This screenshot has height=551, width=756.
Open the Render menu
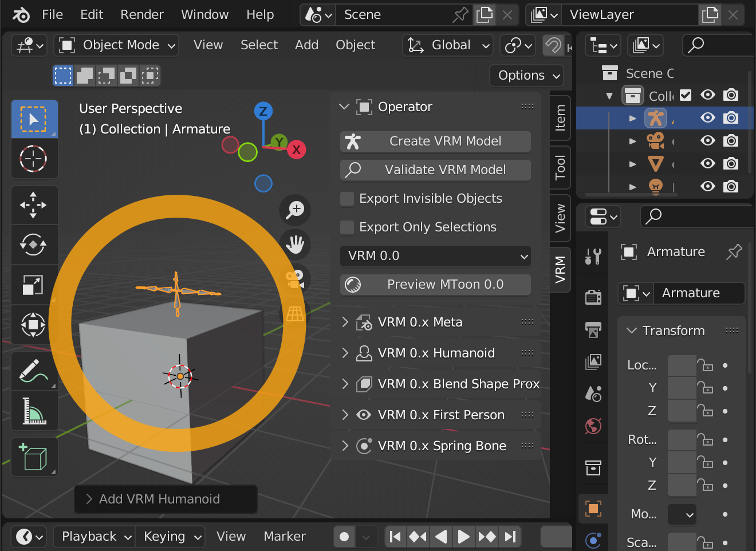142,15
